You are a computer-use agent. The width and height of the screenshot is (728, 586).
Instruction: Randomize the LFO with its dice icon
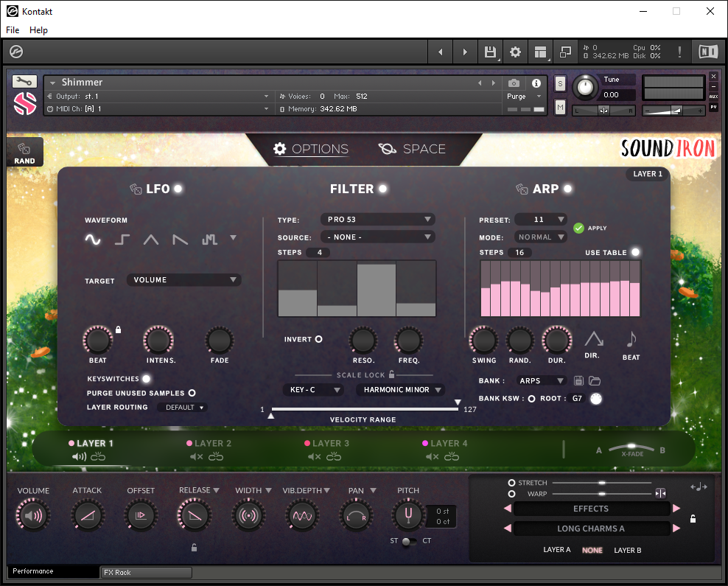coord(136,189)
